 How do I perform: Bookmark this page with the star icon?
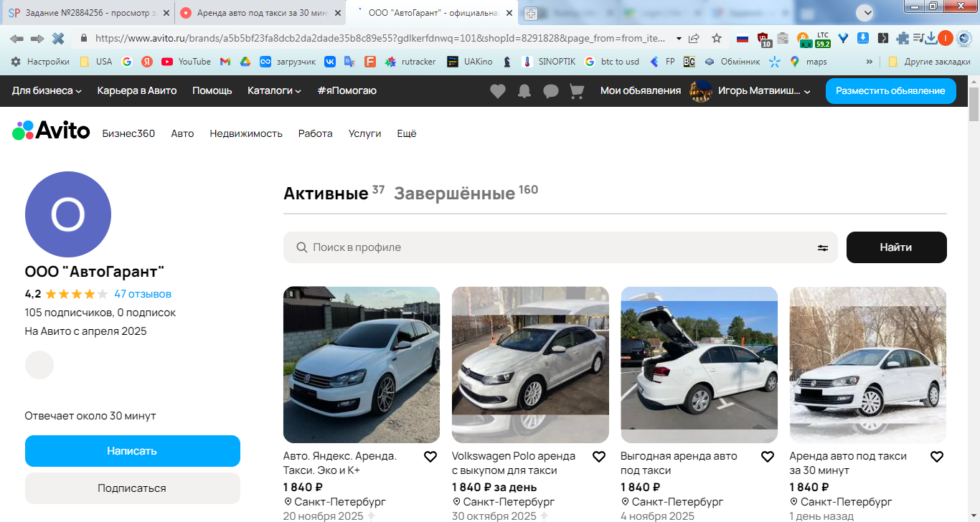click(717, 38)
